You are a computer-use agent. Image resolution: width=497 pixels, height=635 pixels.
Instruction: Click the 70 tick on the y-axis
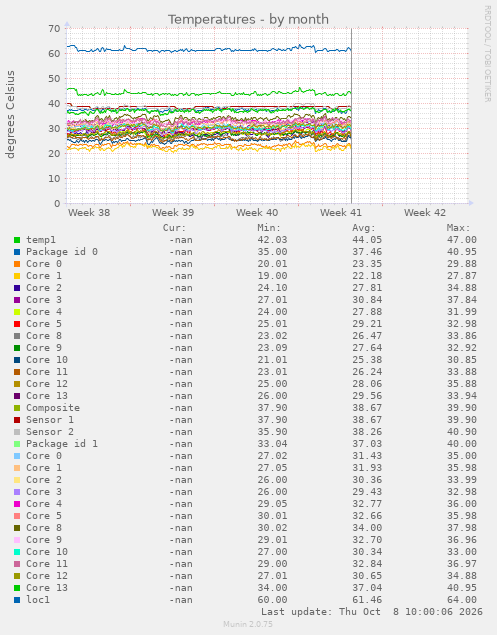click(x=54, y=29)
